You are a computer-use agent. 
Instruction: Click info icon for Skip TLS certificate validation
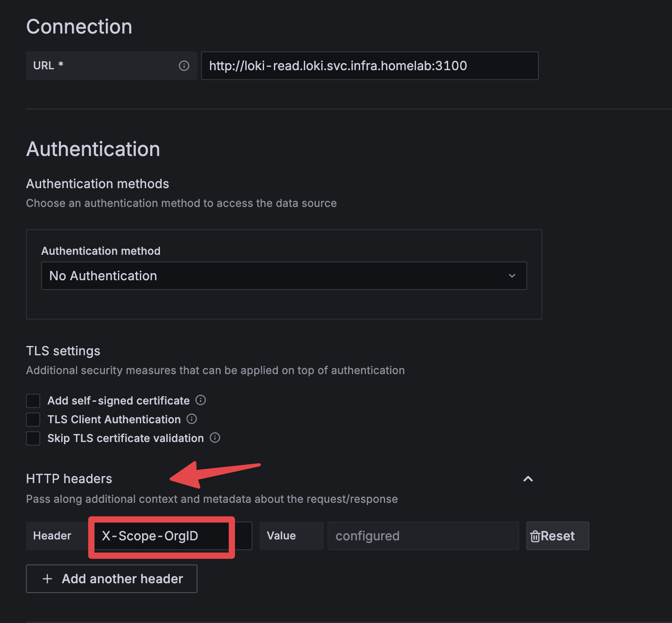click(x=215, y=438)
